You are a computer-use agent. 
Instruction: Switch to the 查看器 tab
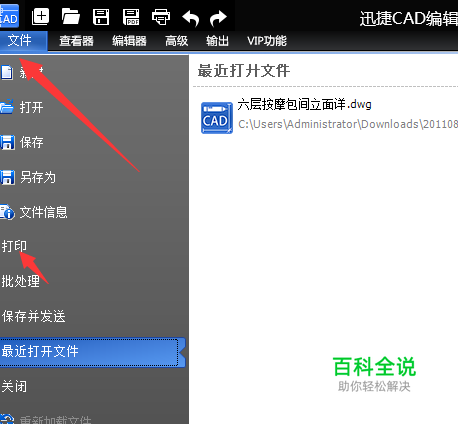pyautogui.click(x=76, y=41)
